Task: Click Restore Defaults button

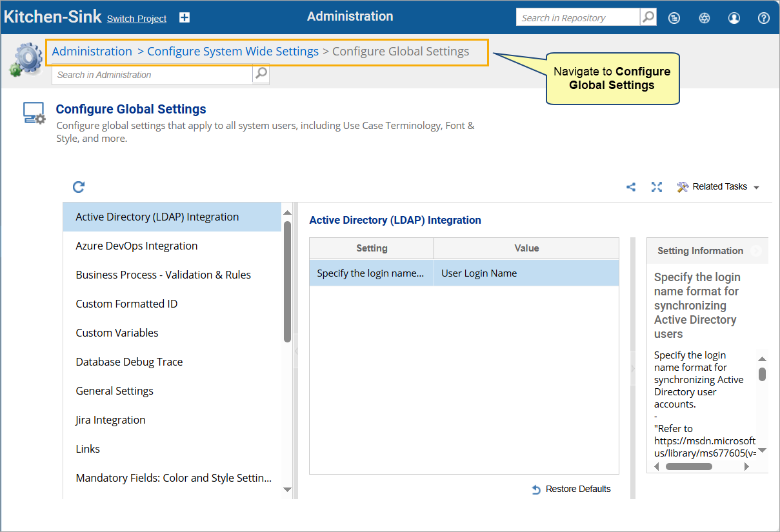Action: click(571, 489)
